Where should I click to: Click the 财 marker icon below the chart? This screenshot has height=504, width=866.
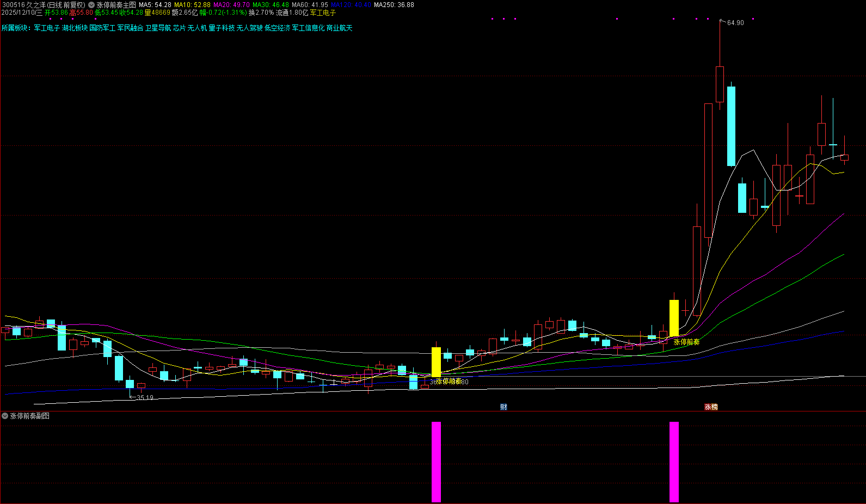pyautogui.click(x=503, y=407)
